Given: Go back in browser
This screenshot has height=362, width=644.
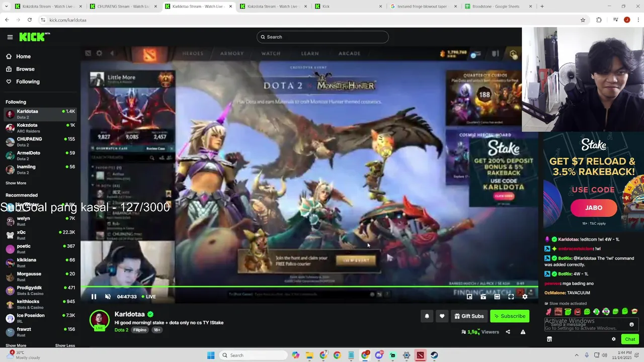Looking at the screenshot, I should pos(7,20).
